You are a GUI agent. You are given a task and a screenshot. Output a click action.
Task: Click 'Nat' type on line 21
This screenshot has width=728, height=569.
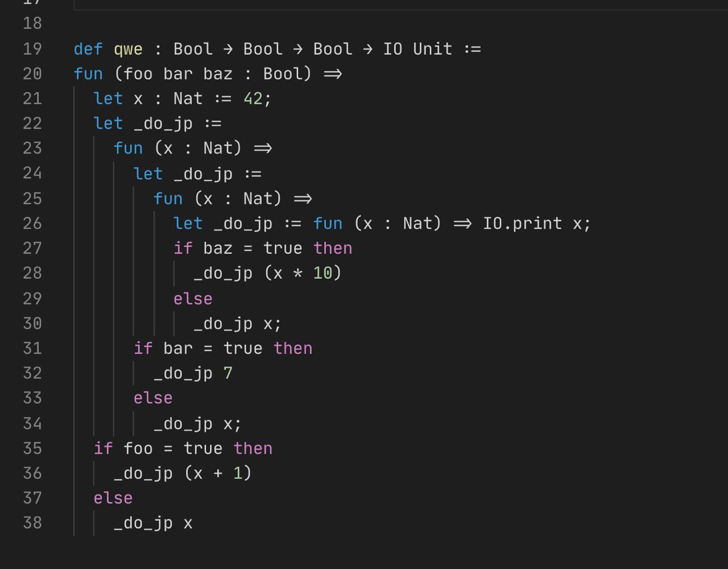pos(188,99)
